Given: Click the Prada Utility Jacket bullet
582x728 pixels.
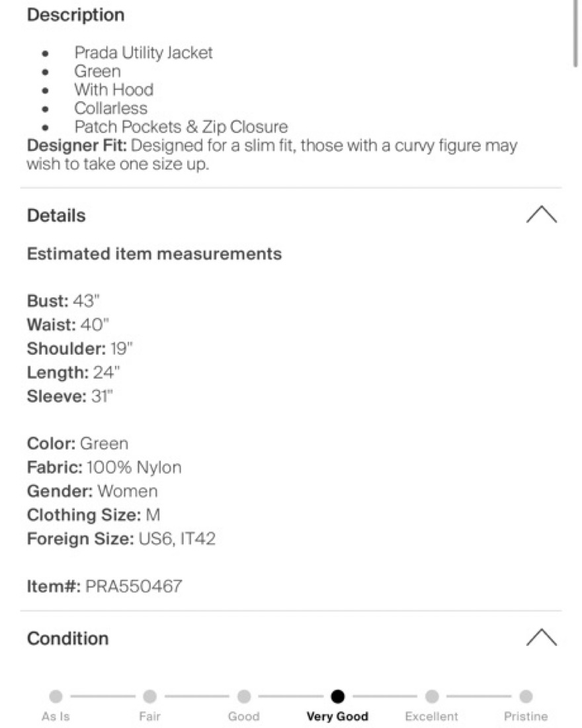Looking at the screenshot, I should [x=144, y=52].
